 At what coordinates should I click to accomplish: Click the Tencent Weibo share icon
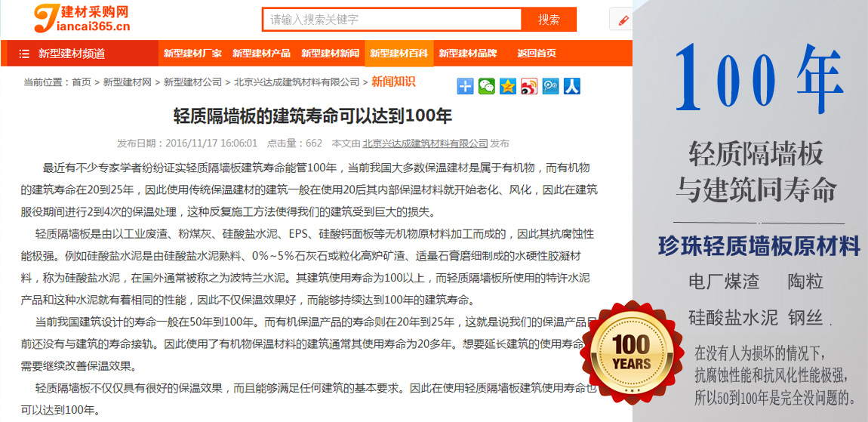[550, 86]
